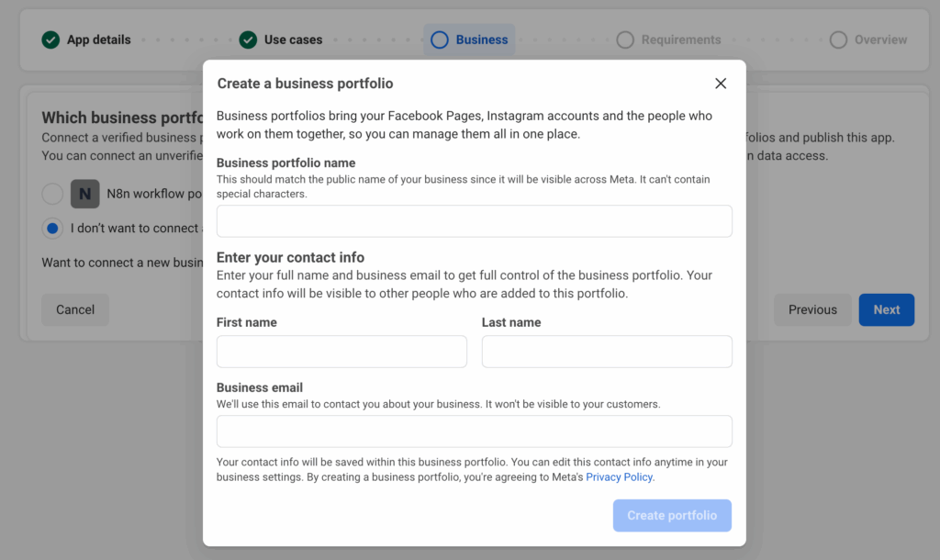Focus the First name input field

(341, 352)
